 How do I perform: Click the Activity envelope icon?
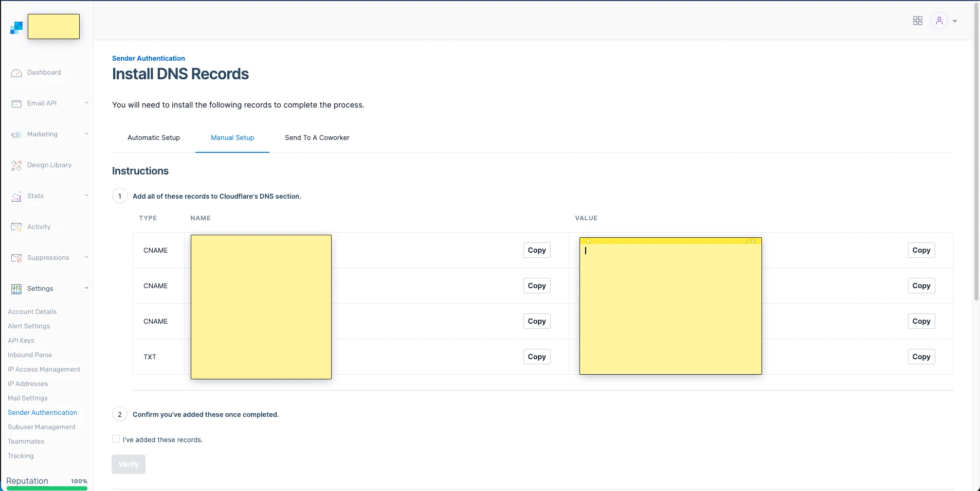[x=16, y=227]
